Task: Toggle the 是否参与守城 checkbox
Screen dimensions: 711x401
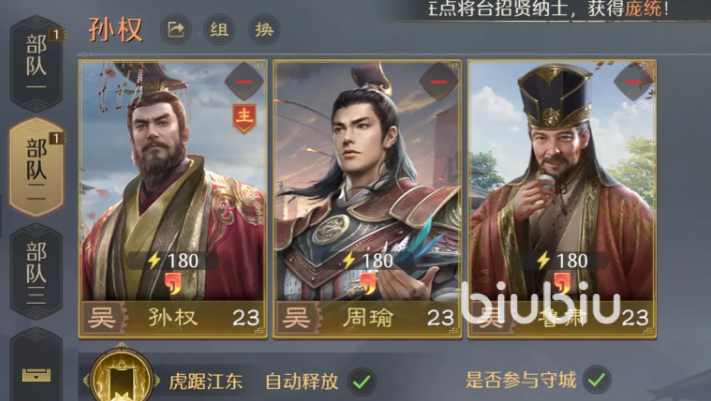Action: 597,379
